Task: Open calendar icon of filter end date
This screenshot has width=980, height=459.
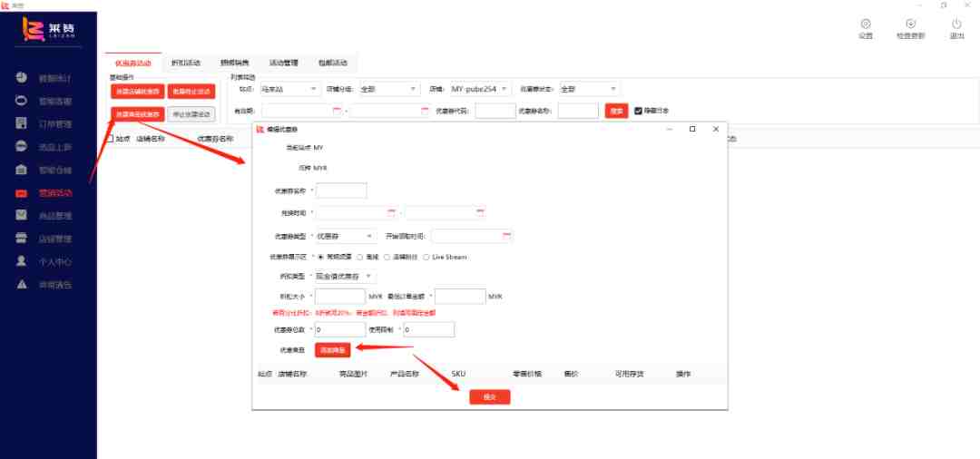Action: (x=425, y=111)
